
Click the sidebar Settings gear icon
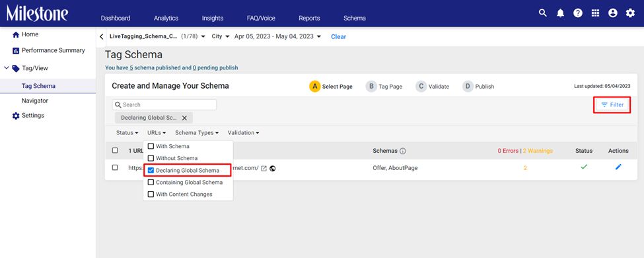click(16, 116)
